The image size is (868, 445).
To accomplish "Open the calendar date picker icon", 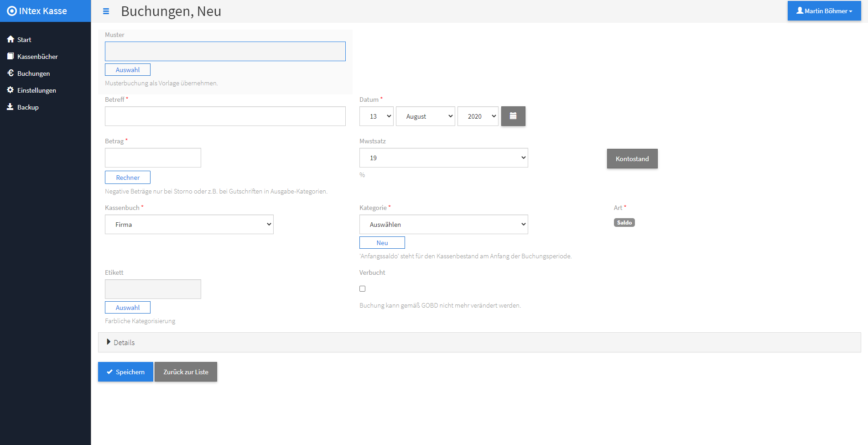I will coord(513,116).
